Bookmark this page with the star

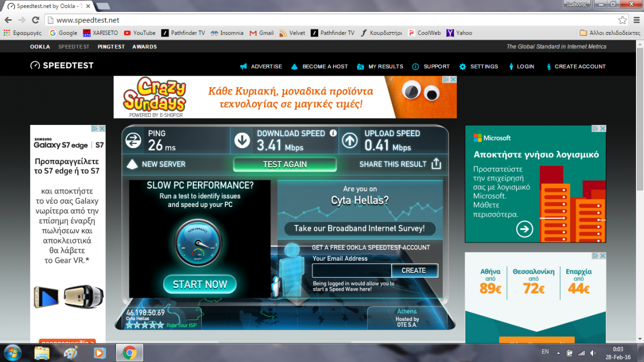pos(623,20)
